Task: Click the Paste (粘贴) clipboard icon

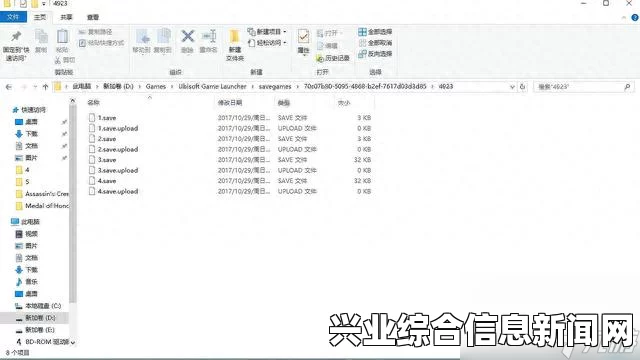Action: tap(62, 37)
